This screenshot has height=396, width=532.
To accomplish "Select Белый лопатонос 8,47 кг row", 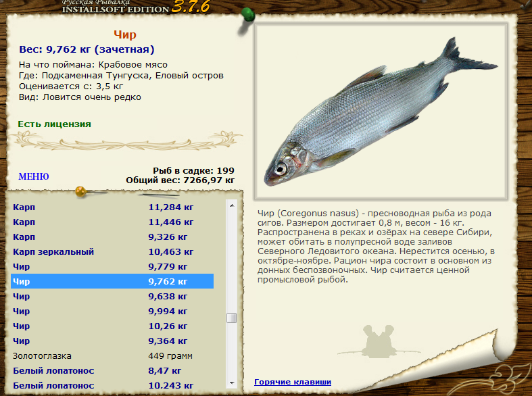I will click(112, 371).
